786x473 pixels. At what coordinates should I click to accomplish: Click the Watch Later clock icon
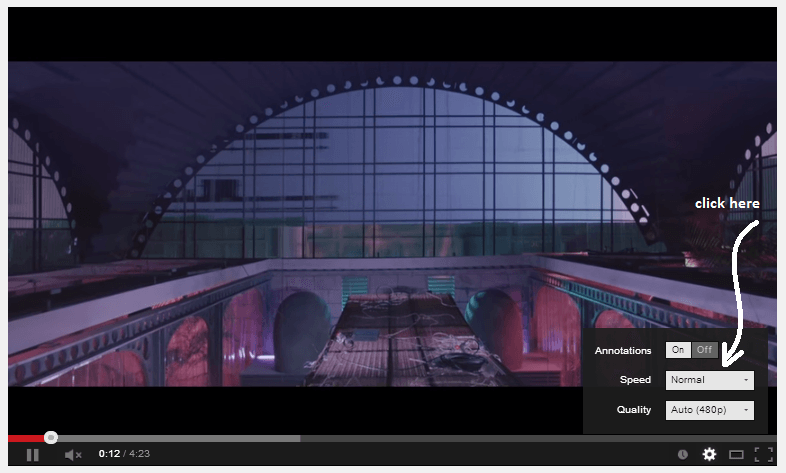pyautogui.click(x=683, y=454)
